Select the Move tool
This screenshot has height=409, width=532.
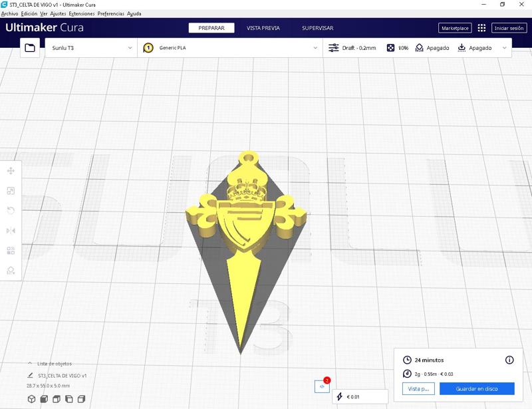pos(11,171)
